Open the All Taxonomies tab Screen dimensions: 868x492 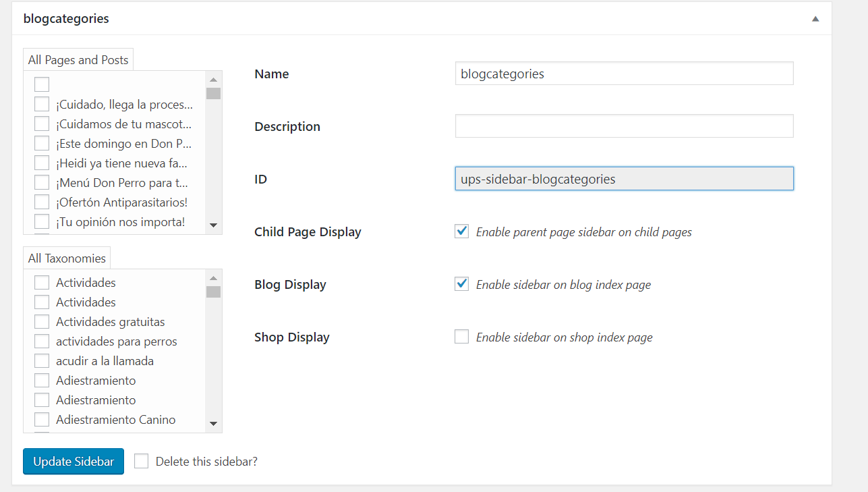coord(67,258)
